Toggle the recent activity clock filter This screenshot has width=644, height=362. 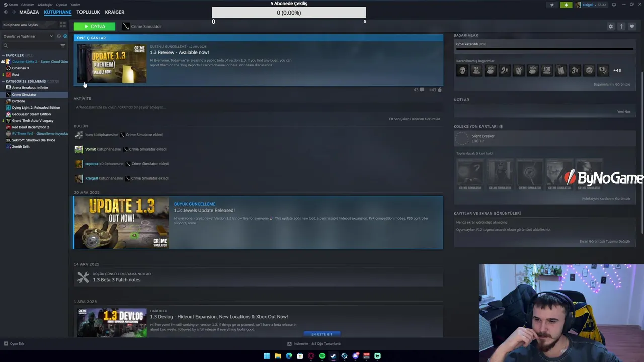tap(59, 36)
